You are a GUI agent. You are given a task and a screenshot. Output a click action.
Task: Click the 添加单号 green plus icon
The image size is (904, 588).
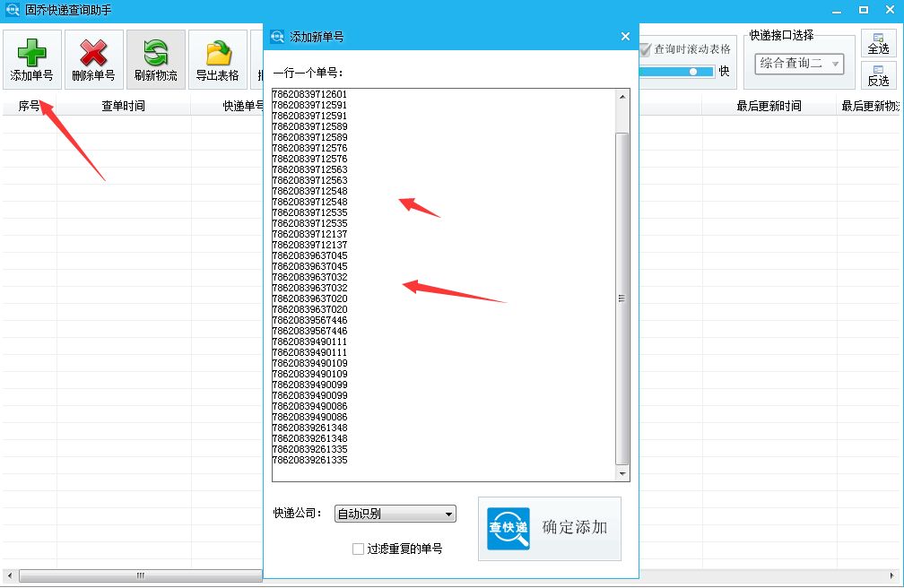click(31, 53)
